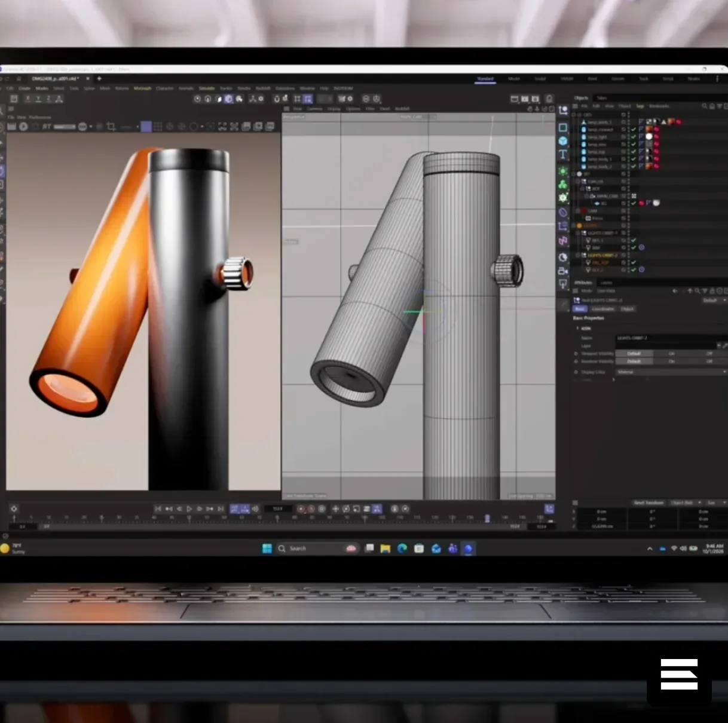This screenshot has height=723, width=728.
Task: Click the Rectangle spline tool icon
Action: [563, 127]
